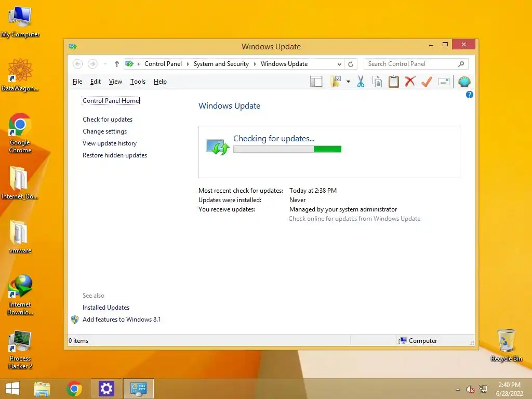Click Windows Update breadcrumb segment

click(x=284, y=64)
